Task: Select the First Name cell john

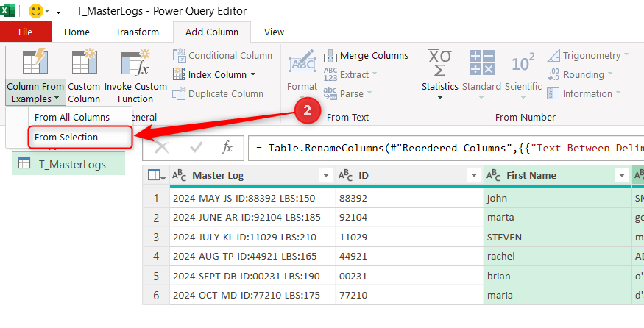Action: (x=557, y=199)
